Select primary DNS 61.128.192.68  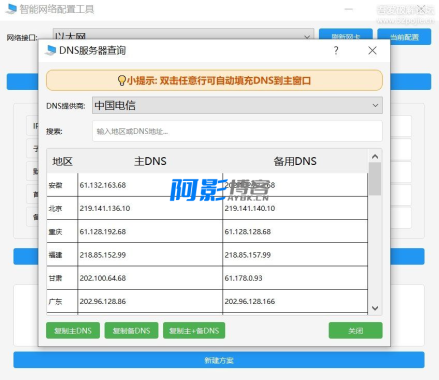(150, 231)
